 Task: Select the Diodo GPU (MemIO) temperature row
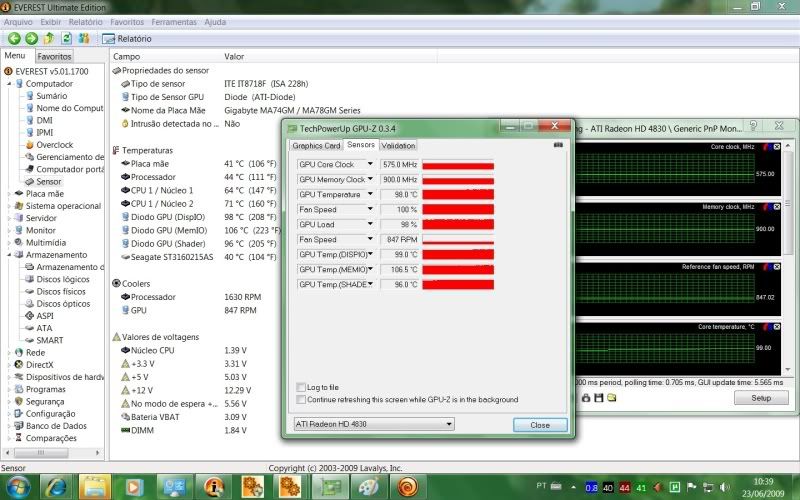point(200,231)
